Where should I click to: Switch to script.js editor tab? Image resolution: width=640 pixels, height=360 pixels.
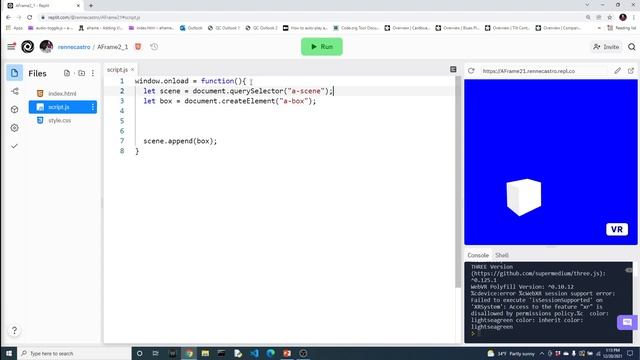pyautogui.click(x=117, y=70)
